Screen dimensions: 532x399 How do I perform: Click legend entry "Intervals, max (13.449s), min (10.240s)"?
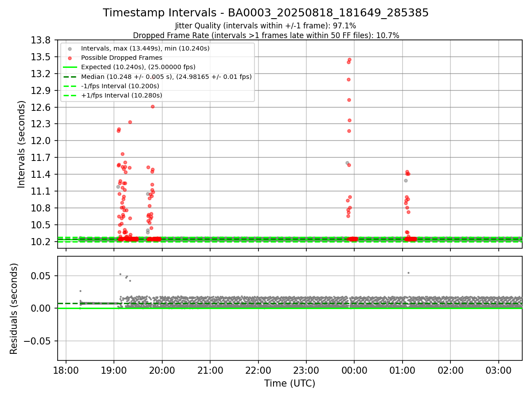point(145,48)
